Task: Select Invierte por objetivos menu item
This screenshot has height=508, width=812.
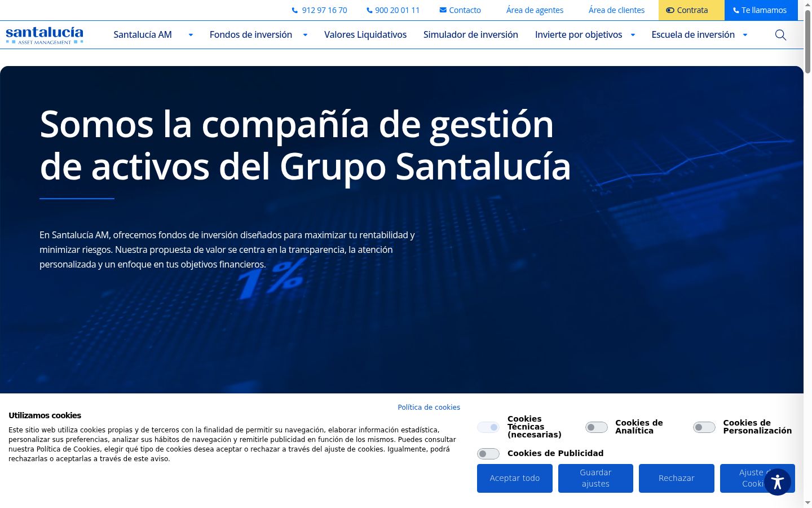Action: tap(579, 35)
